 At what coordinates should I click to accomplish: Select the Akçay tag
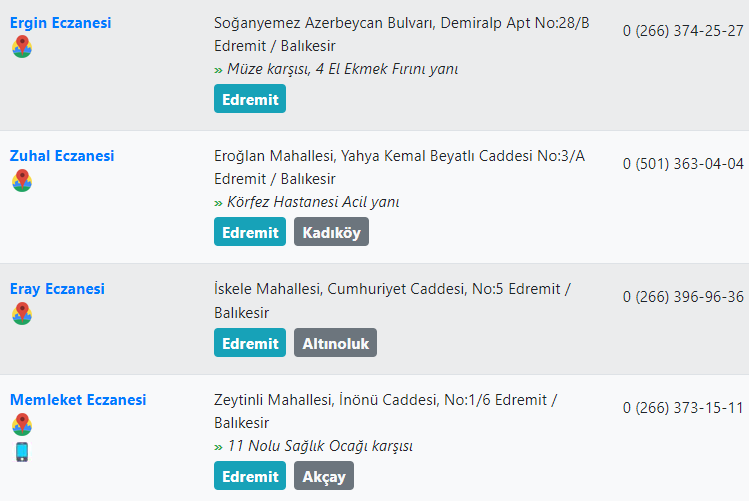coord(324,476)
